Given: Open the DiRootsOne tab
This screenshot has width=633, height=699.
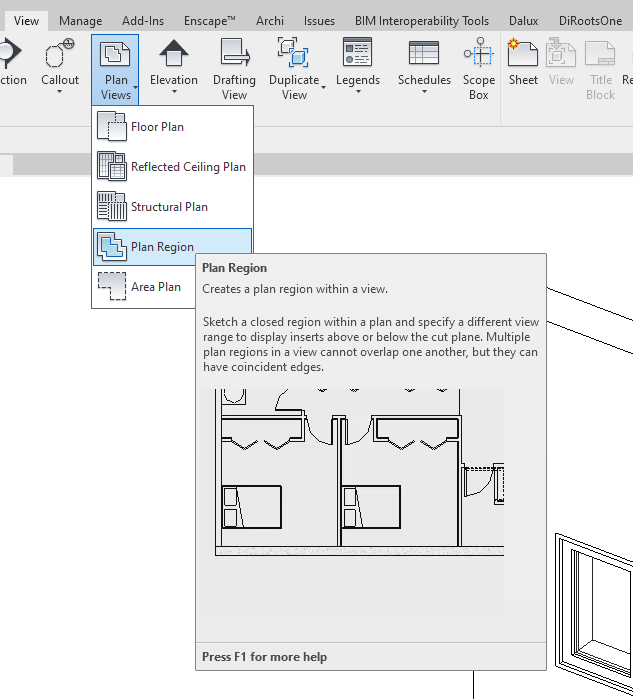Looking at the screenshot, I should click(590, 21).
